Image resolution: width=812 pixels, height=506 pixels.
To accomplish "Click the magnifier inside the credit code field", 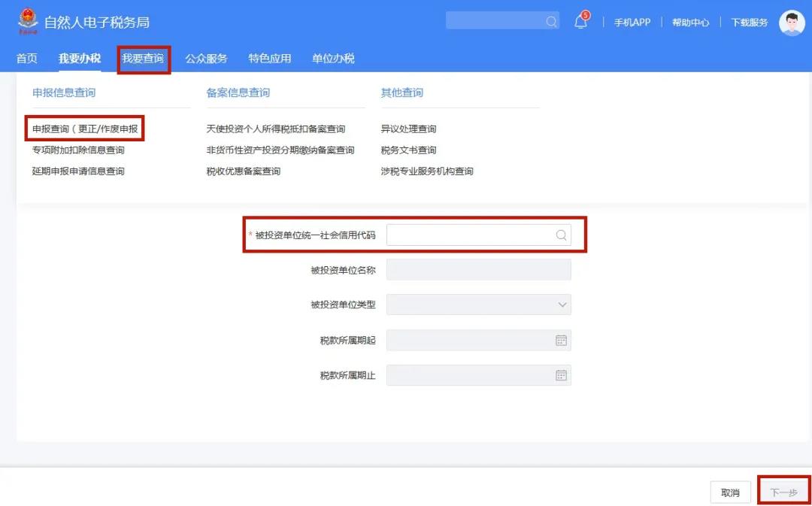I will pos(560,235).
